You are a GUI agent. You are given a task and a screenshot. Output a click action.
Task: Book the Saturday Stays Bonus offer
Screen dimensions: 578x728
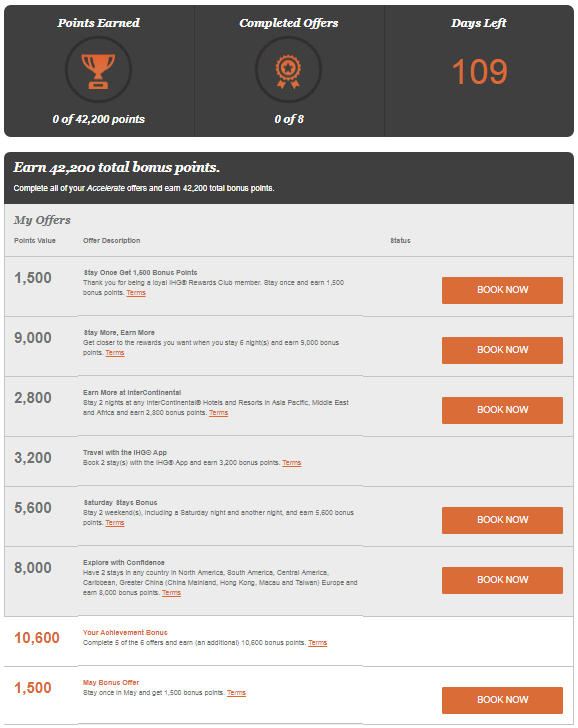click(x=502, y=520)
